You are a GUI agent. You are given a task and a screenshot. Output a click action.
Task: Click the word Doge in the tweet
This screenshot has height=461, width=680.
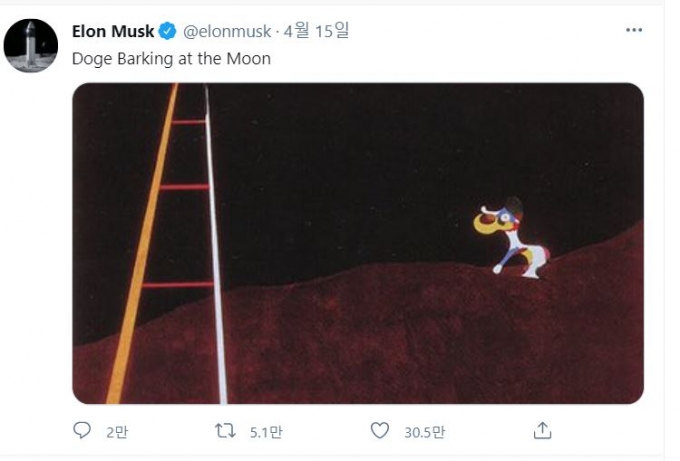[91, 58]
